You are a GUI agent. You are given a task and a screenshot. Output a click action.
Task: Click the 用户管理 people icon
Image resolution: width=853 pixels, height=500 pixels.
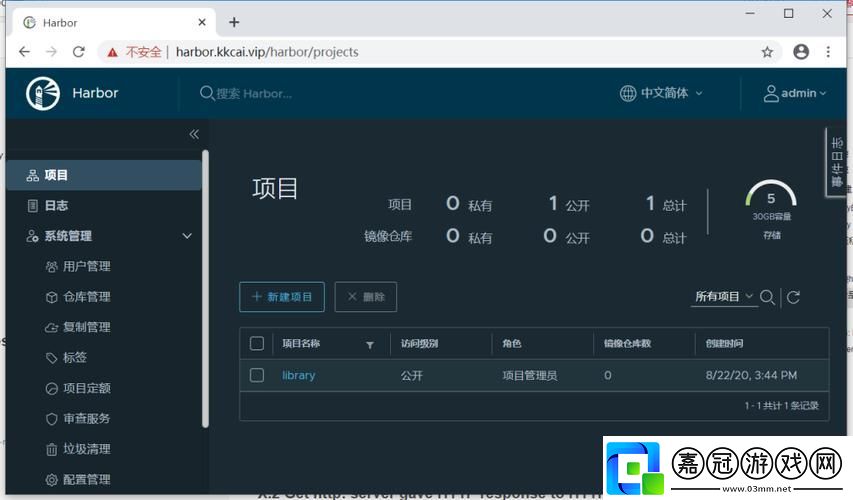(51, 267)
